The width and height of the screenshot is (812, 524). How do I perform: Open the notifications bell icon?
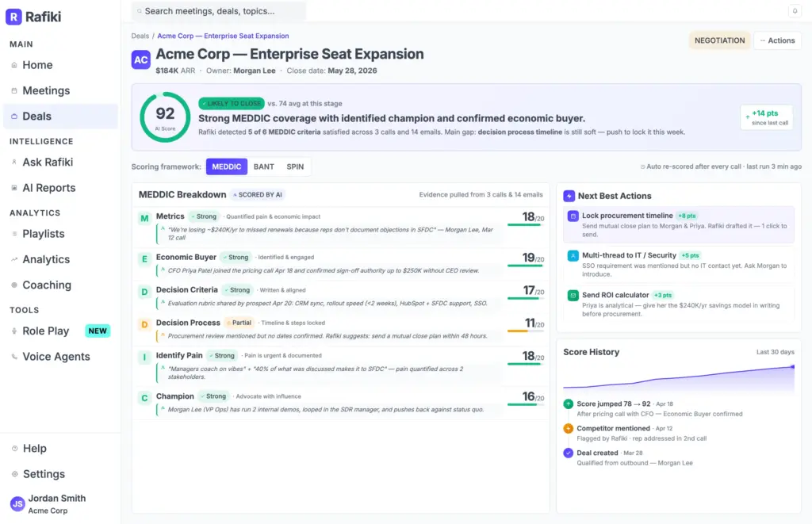click(795, 11)
